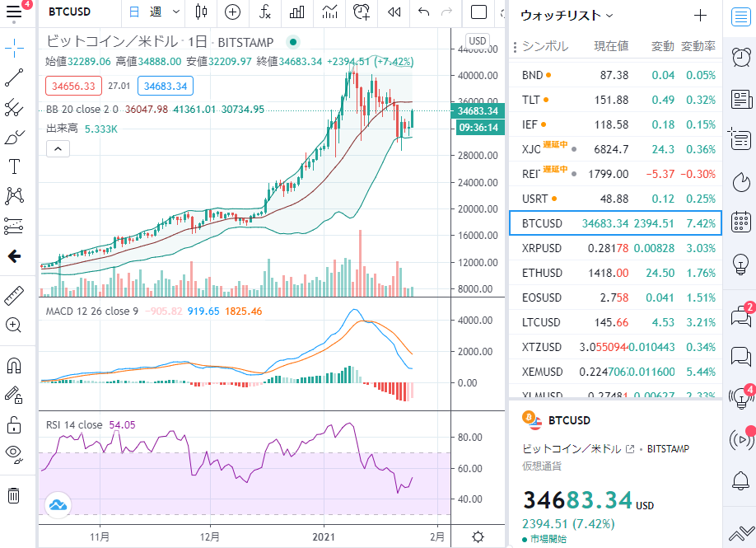
Task: Open the USD currency selector on price axis
Action: tap(478, 41)
